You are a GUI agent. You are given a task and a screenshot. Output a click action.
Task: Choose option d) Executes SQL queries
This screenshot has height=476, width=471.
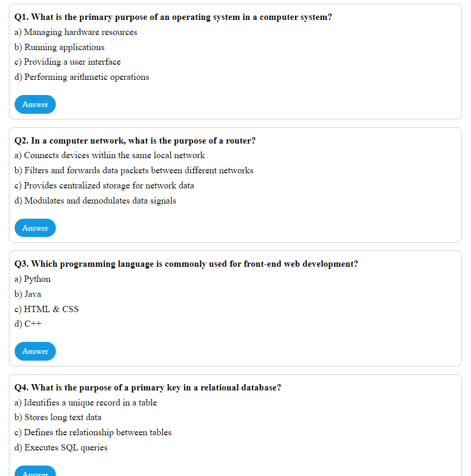[61, 447]
